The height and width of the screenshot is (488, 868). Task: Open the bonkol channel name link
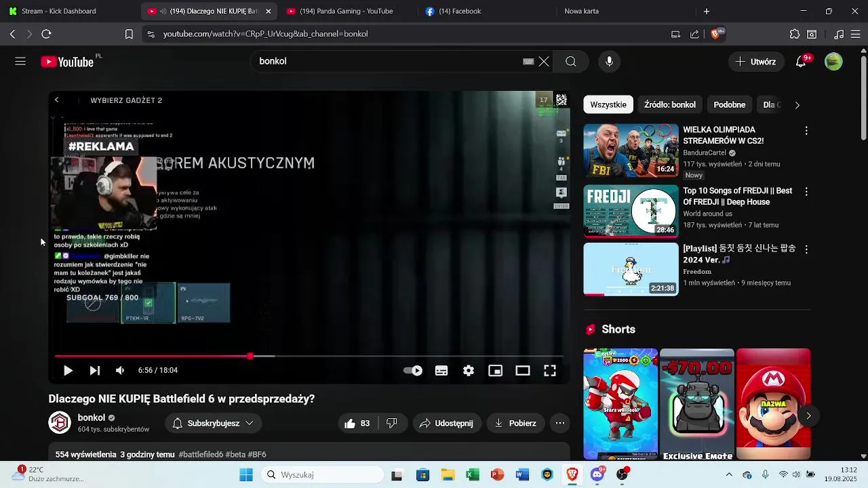pyautogui.click(x=92, y=418)
